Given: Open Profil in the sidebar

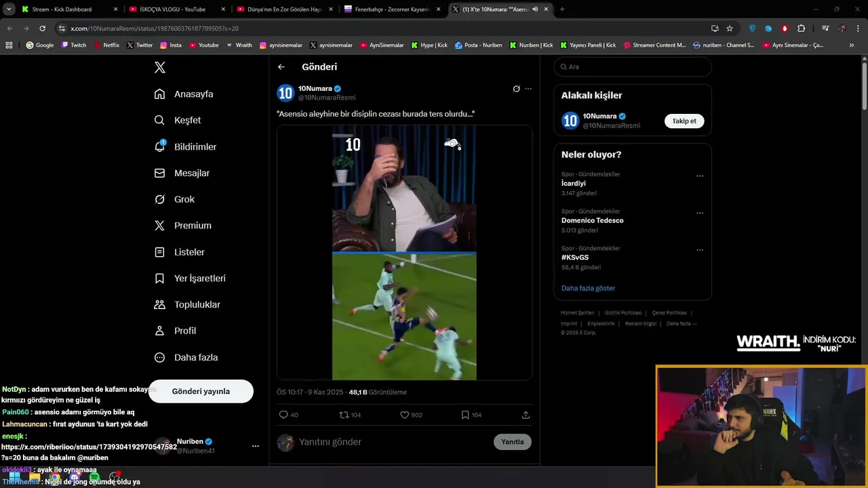Looking at the screenshot, I should 175,331.
